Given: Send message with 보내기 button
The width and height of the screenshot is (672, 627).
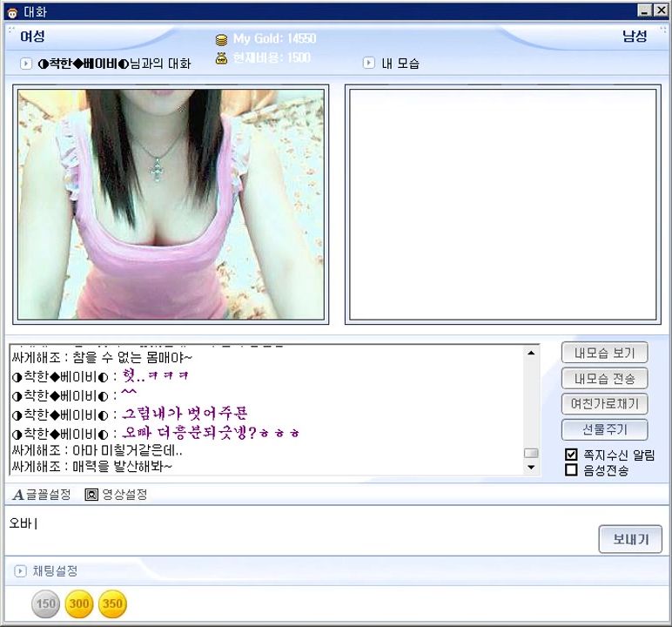Looking at the screenshot, I should coord(630,539).
